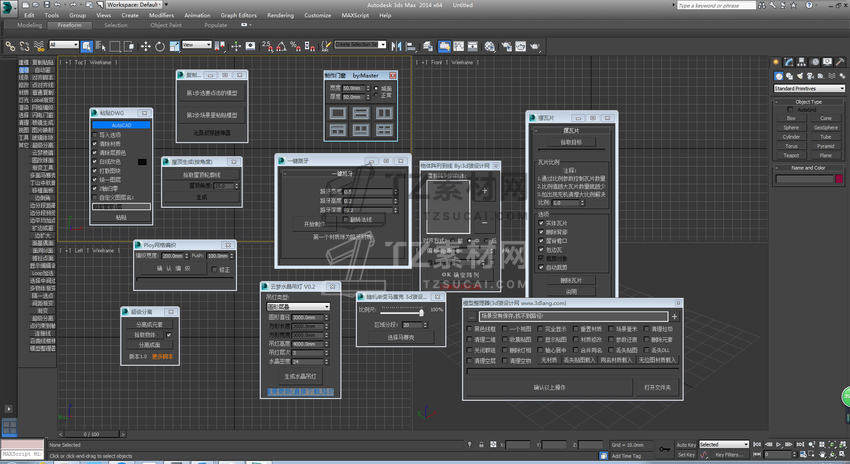This screenshot has height=464, width=850.
Task: Click the Selection Lock toggle padlock
Action: coord(481,444)
